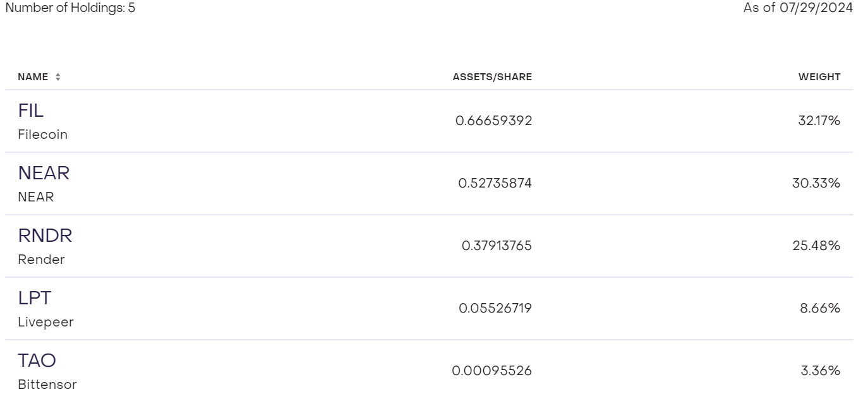Screen dimensions: 868x394
Task: Select the LPT ticker symbol
Action: click(33, 299)
